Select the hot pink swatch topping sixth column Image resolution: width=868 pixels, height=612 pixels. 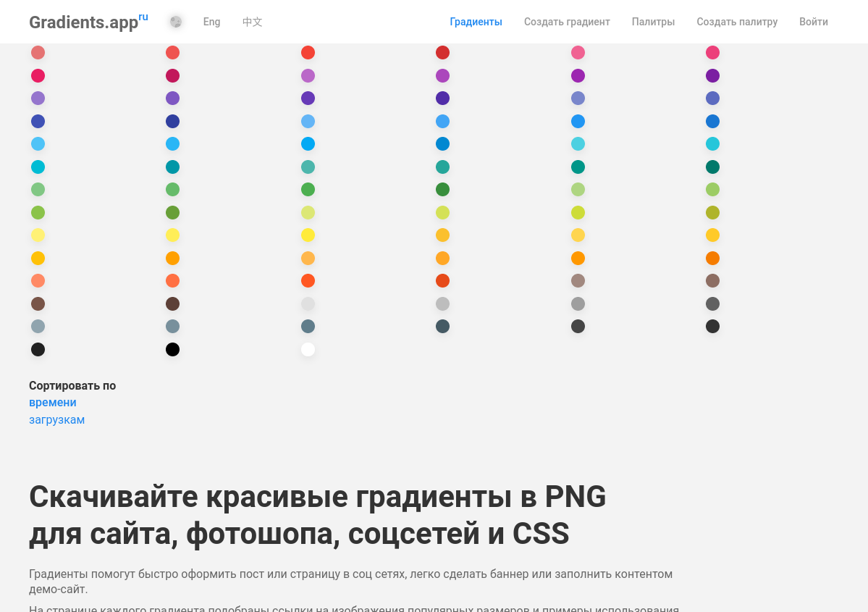713,53
